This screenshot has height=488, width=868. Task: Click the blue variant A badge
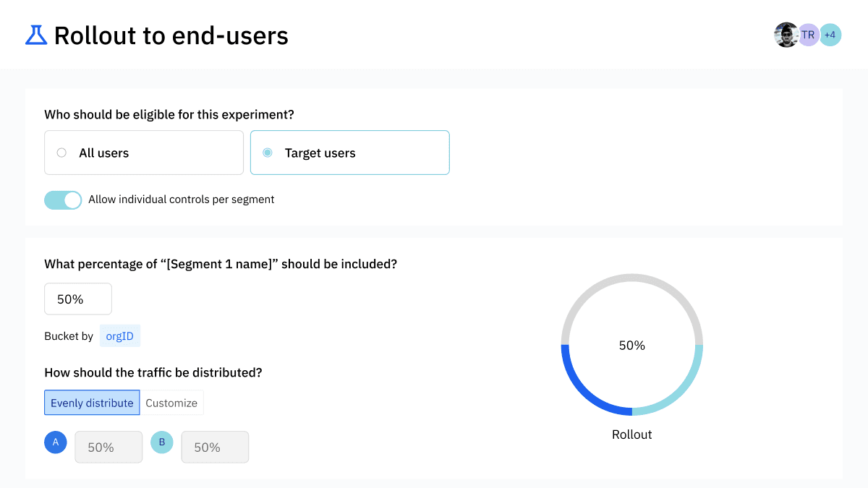pyautogui.click(x=56, y=442)
